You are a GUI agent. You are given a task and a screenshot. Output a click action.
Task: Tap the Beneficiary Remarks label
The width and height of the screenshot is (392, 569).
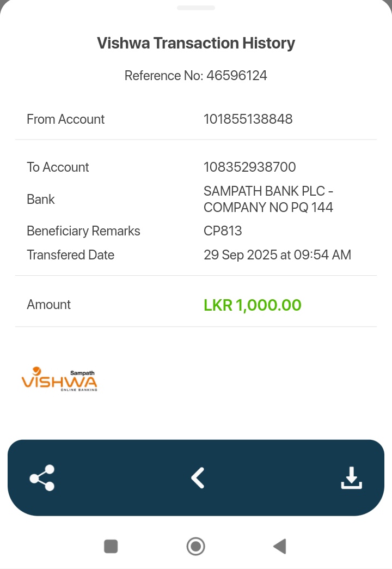(83, 231)
